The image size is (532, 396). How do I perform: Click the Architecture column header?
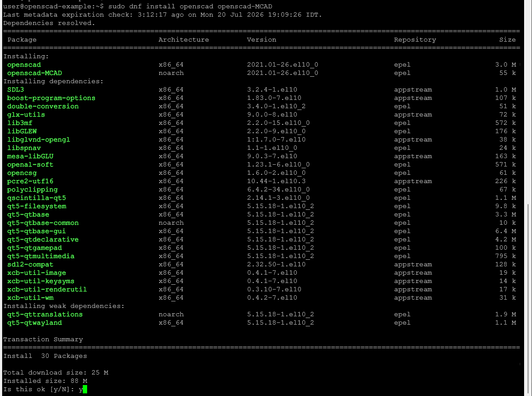click(184, 40)
